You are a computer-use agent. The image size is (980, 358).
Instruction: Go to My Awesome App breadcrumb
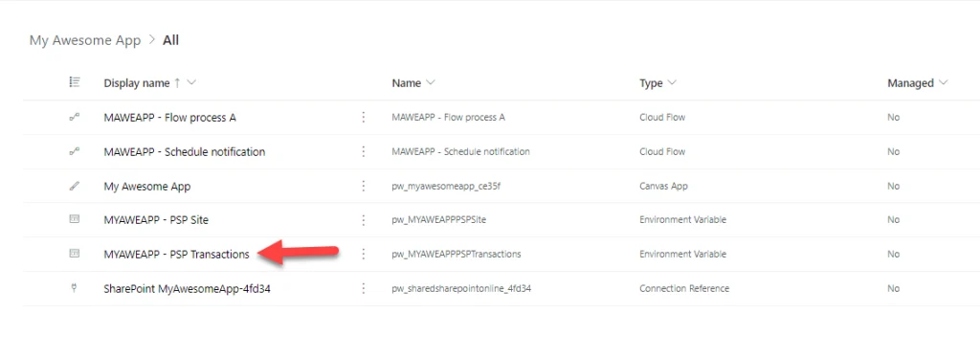click(85, 40)
